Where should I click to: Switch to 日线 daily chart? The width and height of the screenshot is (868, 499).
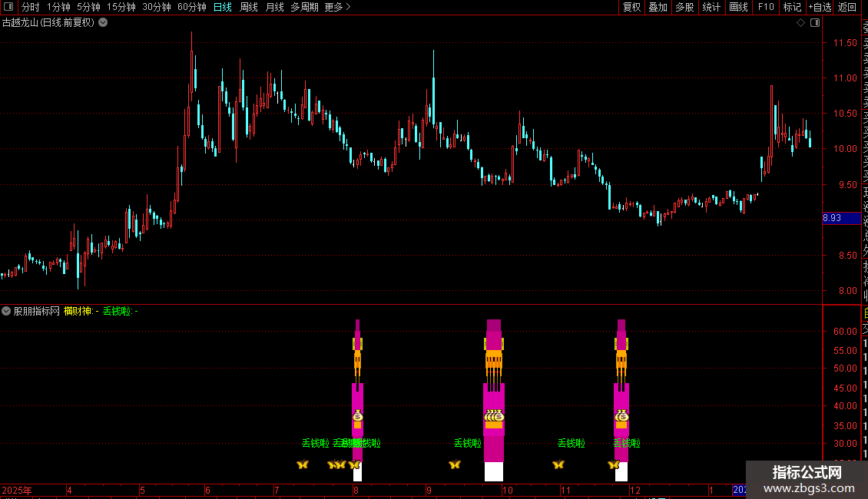pyautogui.click(x=223, y=7)
